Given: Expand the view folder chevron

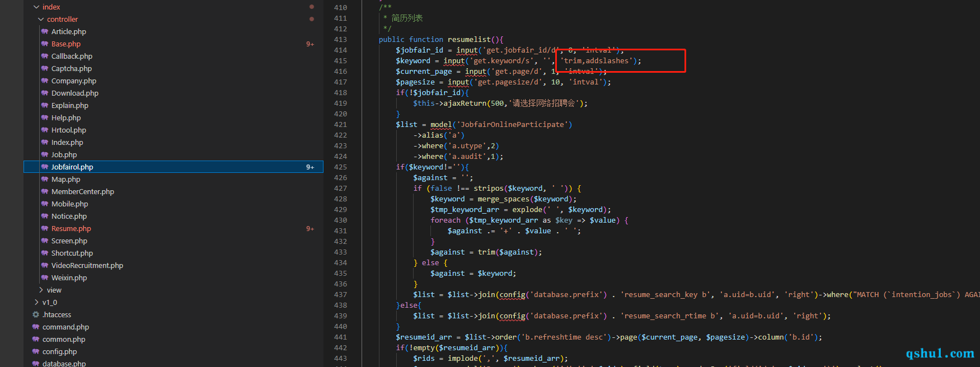Looking at the screenshot, I should (x=41, y=290).
